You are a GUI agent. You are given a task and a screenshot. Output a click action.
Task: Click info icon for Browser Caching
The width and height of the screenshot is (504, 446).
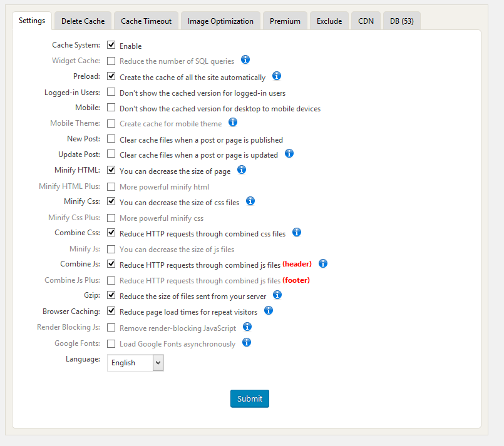click(x=269, y=311)
